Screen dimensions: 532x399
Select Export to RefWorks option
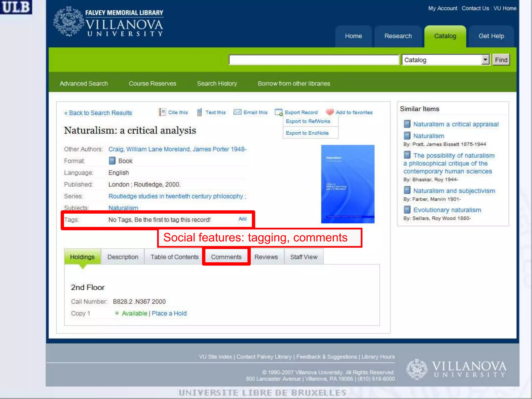point(308,121)
